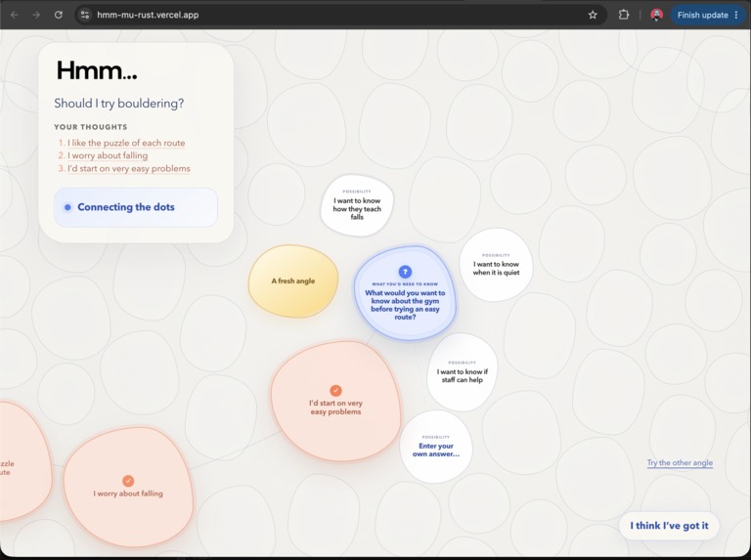751x560 pixels.
Task: Open the Chrome profile avatar
Action: (657, 15)
